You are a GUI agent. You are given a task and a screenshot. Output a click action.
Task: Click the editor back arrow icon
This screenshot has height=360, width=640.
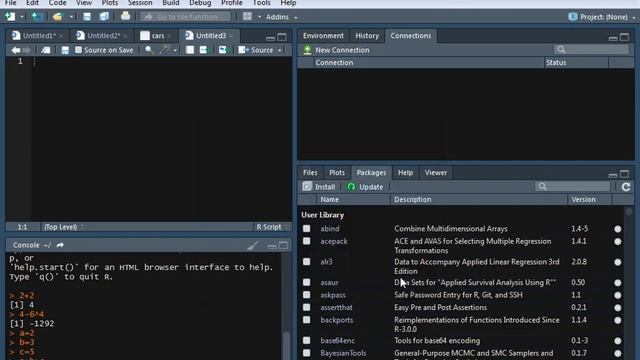coord(16,50)
